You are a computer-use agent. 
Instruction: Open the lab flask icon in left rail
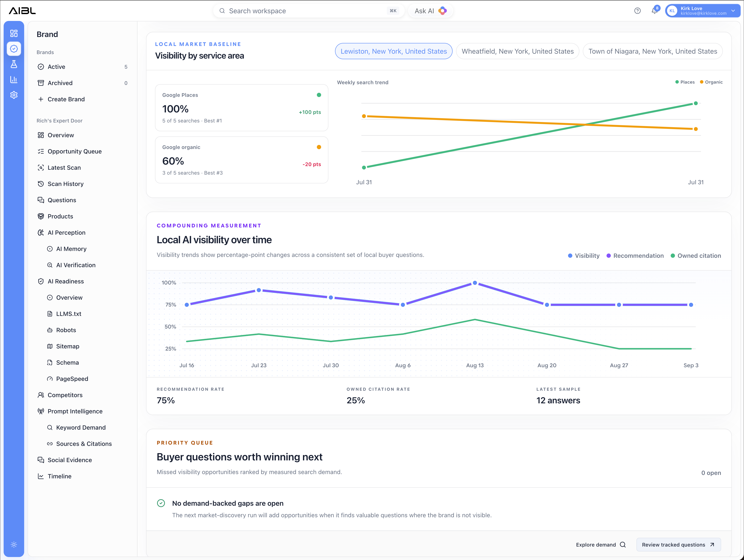[14, 64]
